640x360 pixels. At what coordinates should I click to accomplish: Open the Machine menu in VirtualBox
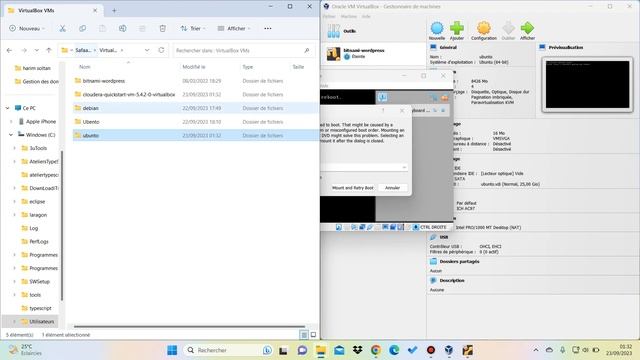click(349, 16)
